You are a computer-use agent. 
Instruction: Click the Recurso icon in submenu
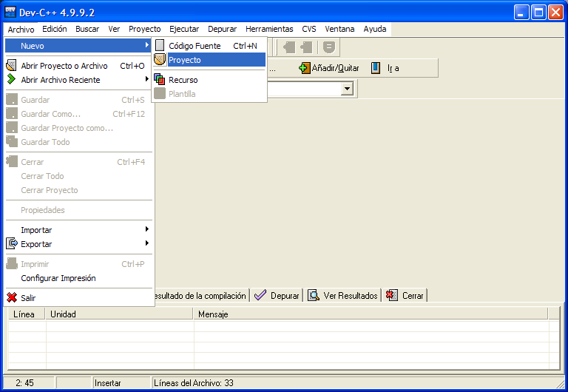[160, 79]
